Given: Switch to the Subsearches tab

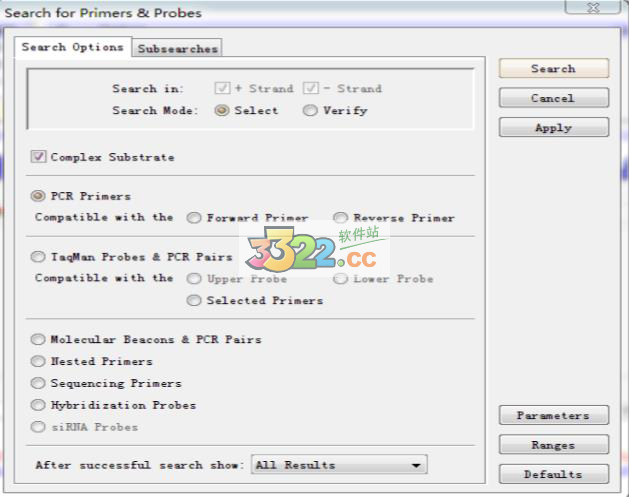Looking at the screenshot, I should click(177, 49).
